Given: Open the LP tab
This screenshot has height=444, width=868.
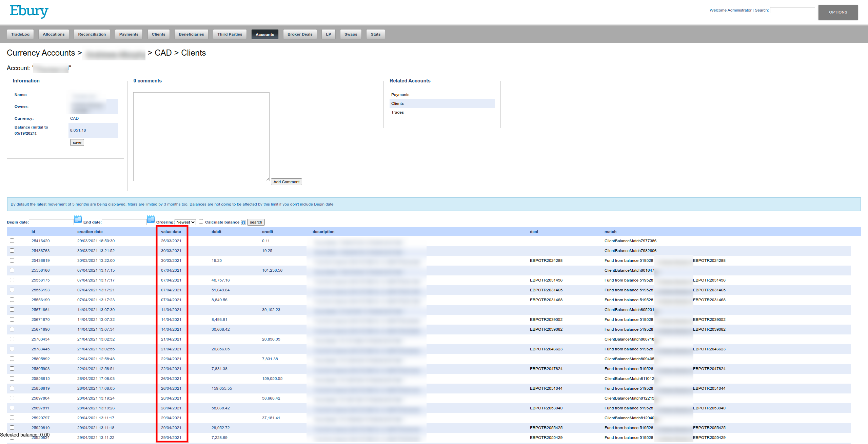Looking at the screenshot, I should pyautogui.click(x=329, y=34).
